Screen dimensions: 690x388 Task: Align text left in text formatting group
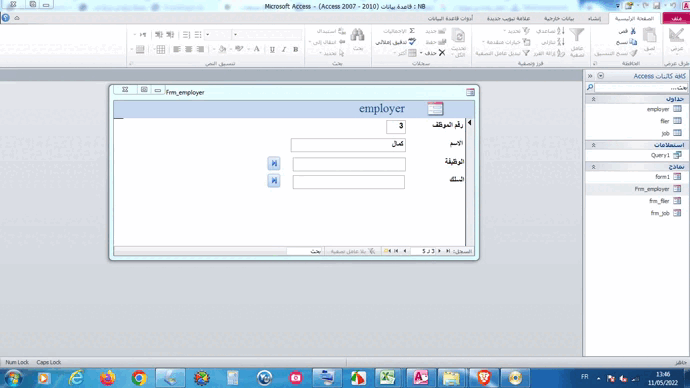tap(176, 50)
